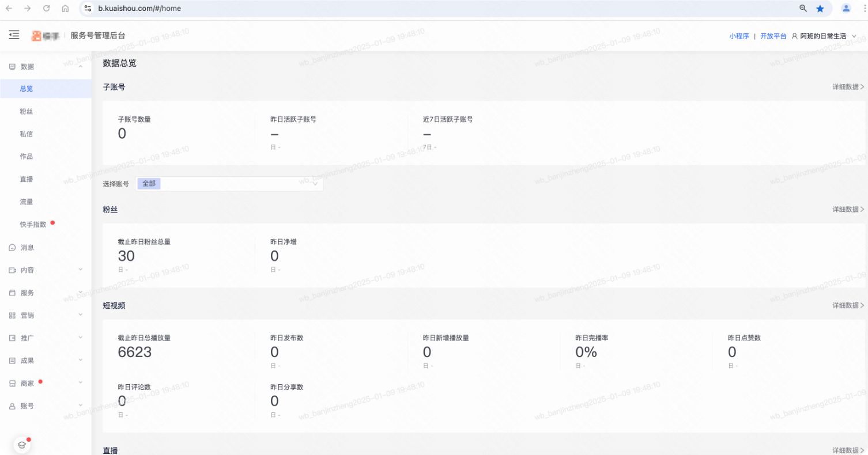Click the graduation cap help icon
Viewport: 868px width, 455px height.
point(22,444)
